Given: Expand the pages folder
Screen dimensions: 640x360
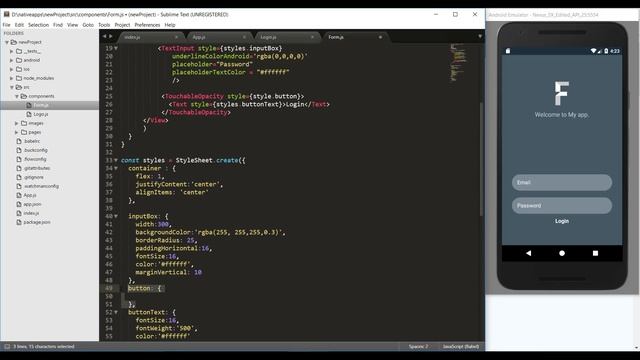Looking at the screenshot, I should (x=17, y=132).
